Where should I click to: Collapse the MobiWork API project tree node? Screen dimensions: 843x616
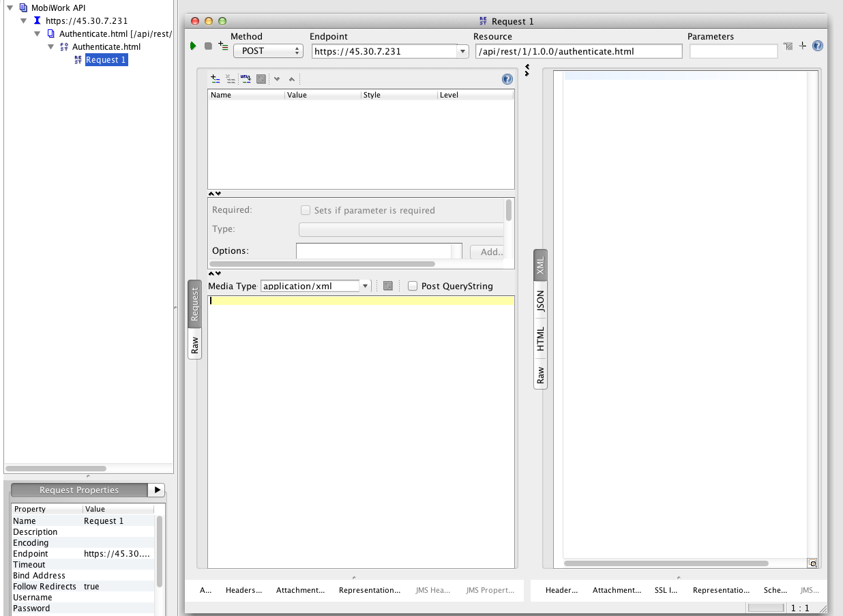(10, 8)
